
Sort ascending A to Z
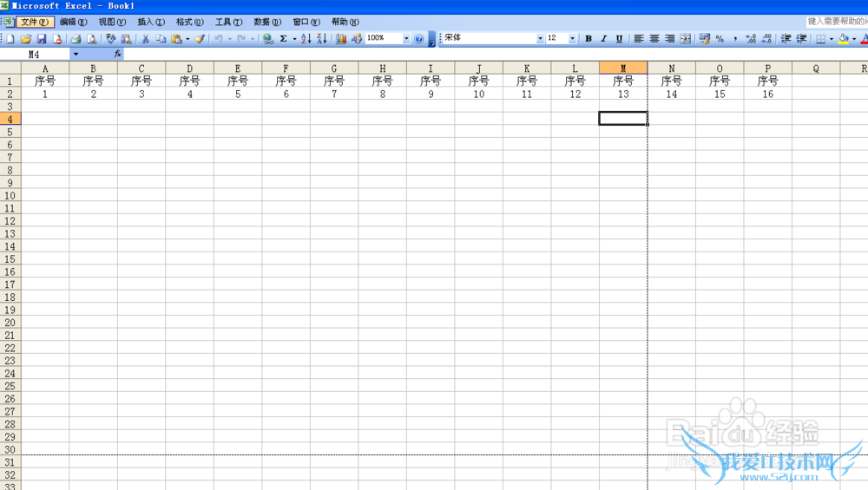coord(306,39)
